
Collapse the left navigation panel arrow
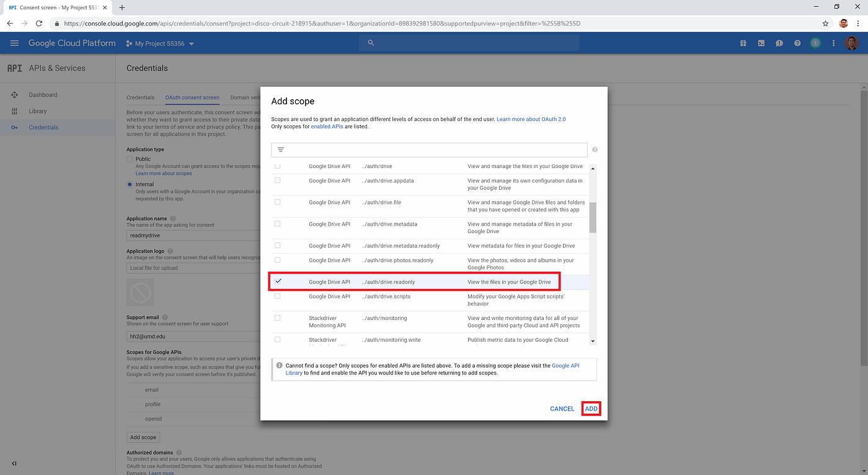(14, 463)
